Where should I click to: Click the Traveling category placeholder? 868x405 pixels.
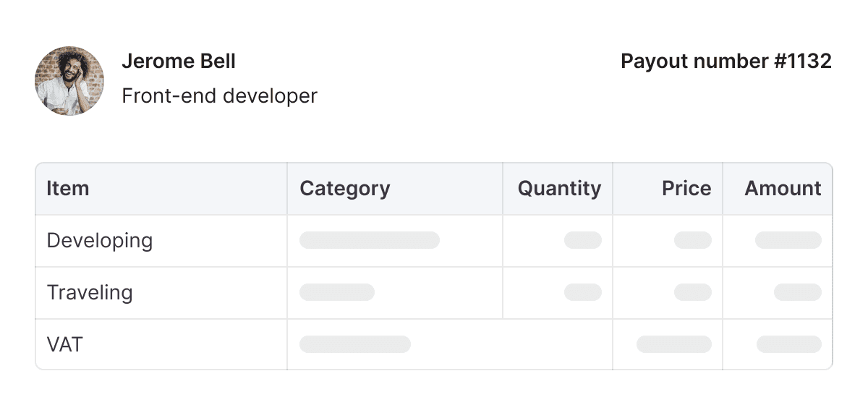point(337,292)
